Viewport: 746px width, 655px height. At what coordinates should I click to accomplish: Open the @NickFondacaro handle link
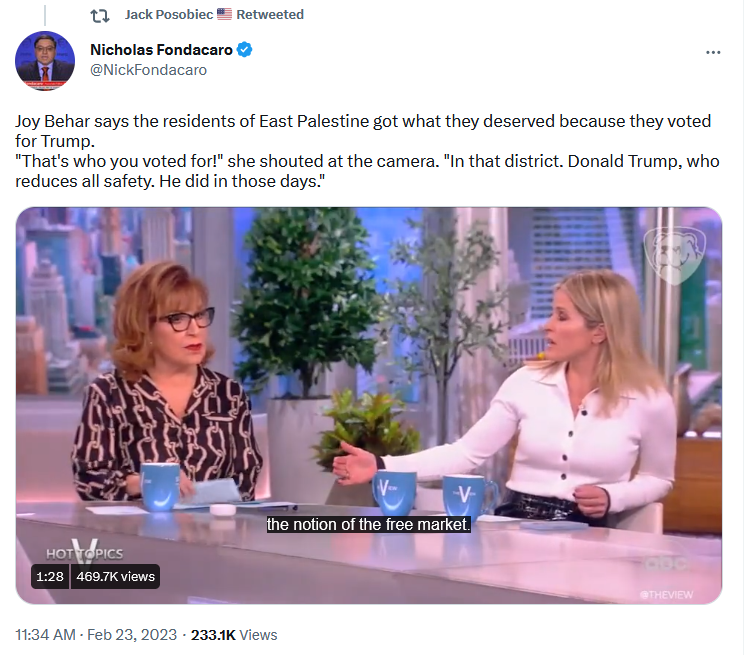point(148,70)
